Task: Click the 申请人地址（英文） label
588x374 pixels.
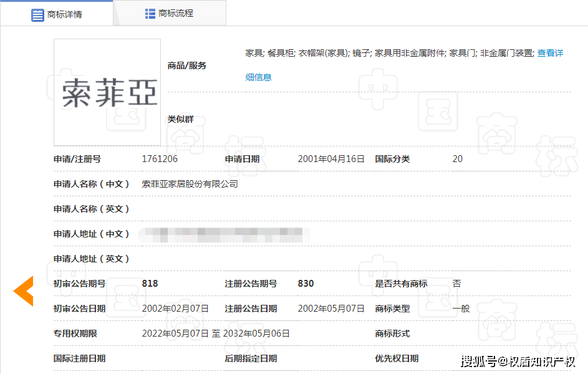Action: coord(91,259)
